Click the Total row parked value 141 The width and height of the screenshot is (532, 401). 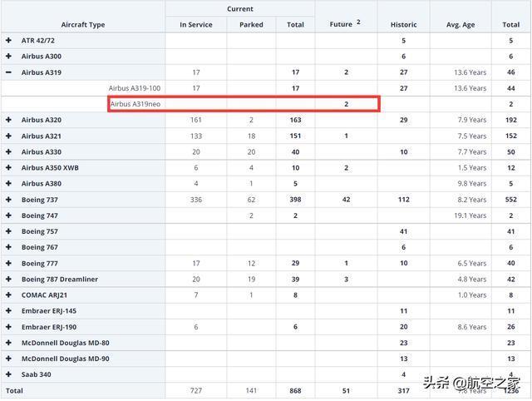(x=251, y=390)
